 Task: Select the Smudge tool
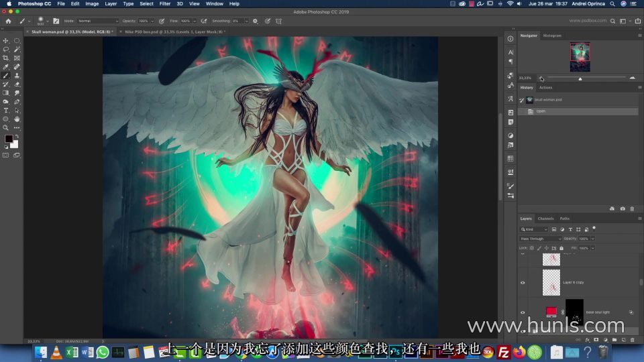click(17, 93)
